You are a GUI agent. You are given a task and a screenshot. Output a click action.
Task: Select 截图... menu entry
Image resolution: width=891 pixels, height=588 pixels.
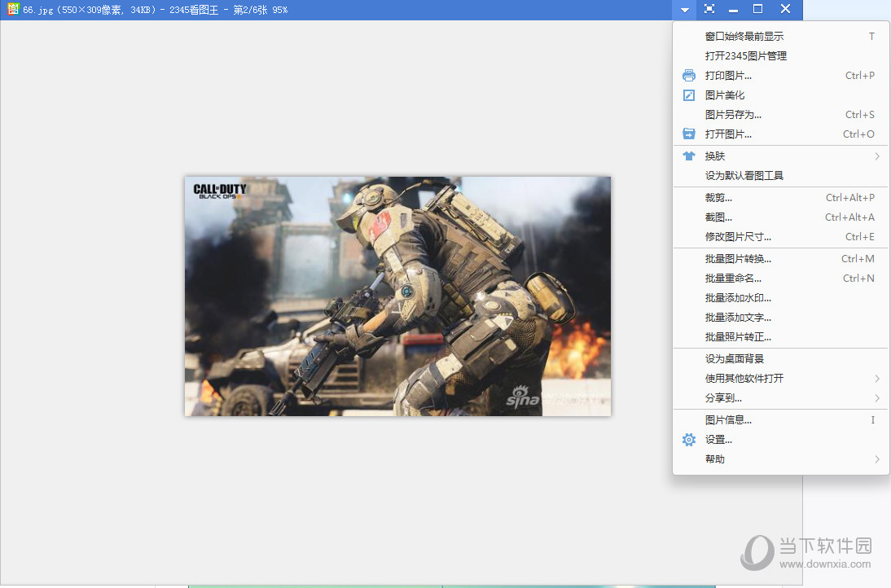[781, 217]
